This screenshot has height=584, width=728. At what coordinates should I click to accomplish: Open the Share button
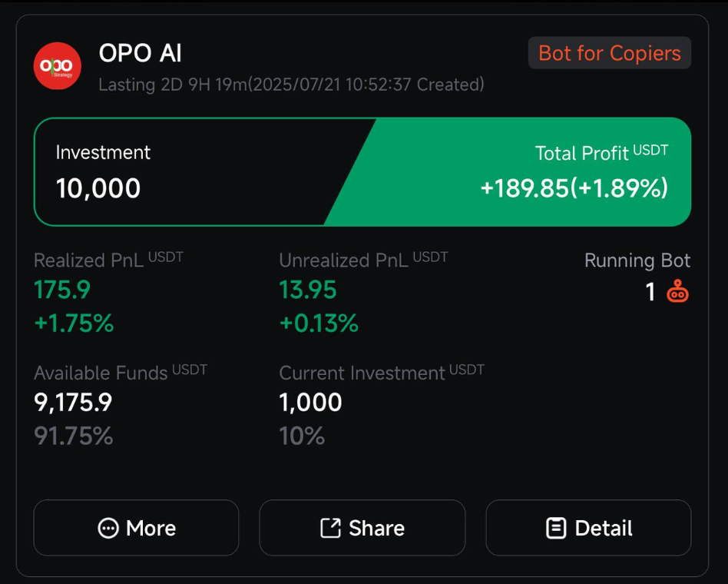coord(362,528)
